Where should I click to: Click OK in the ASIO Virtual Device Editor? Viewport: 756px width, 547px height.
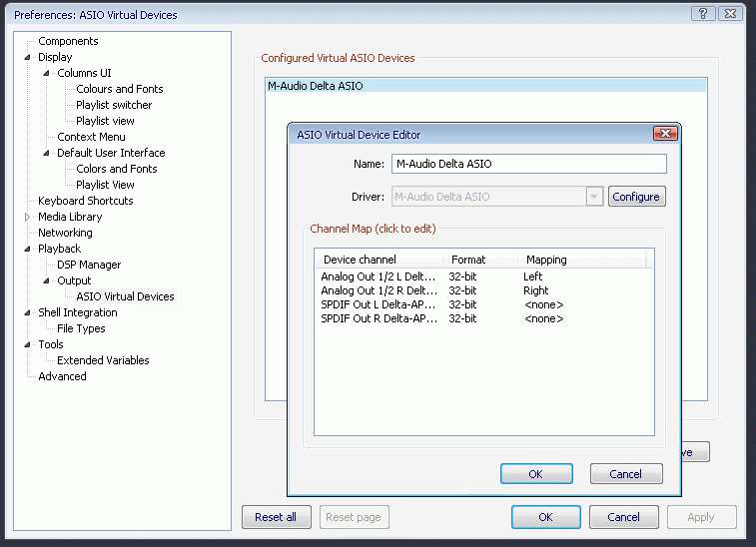(x=536, y=474)
